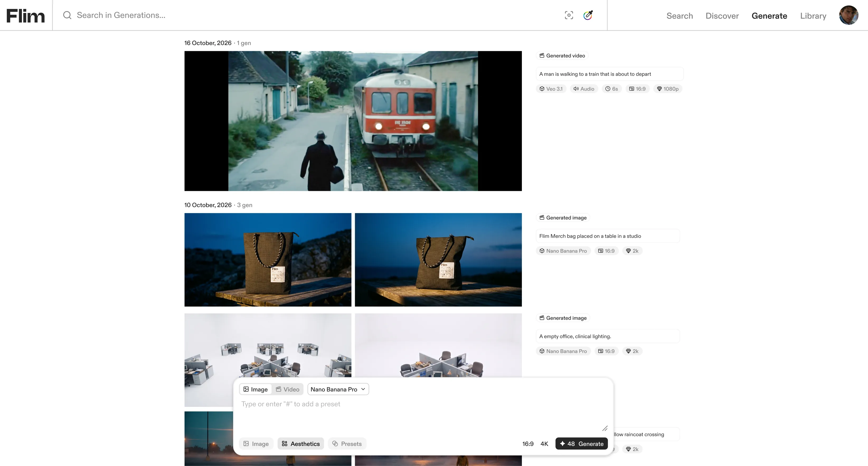This screenshot has height=466, width=868.
Task: Click the Veo 3.1 model chip
Action: (x=551, y=89)
